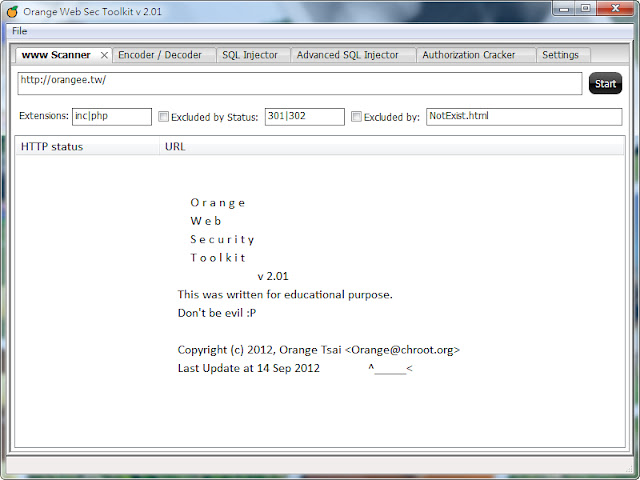The width and height of the screenshot is (640, 480).
Task: Select the Advanced SQL Injector tab
Action: pos(347,55)
